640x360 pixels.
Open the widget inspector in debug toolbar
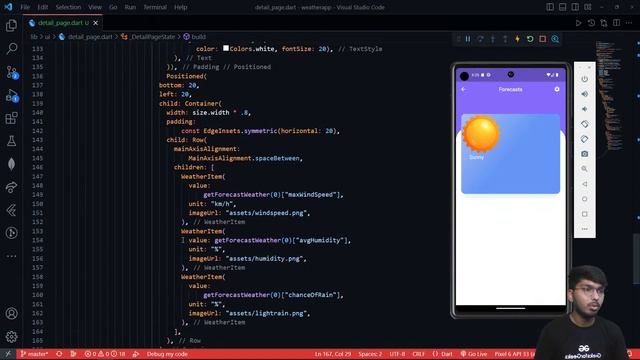pyautogui.click(x=555, y=39)
